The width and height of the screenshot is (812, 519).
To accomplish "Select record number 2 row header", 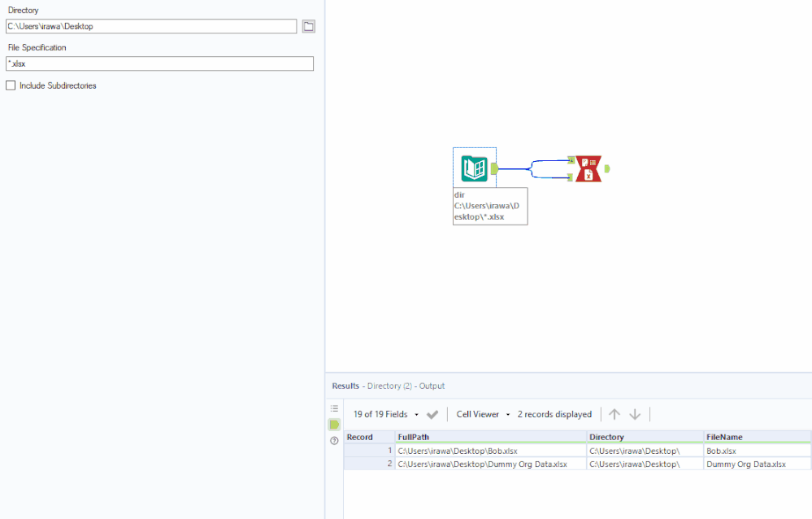I will click(x=369, y=464).
